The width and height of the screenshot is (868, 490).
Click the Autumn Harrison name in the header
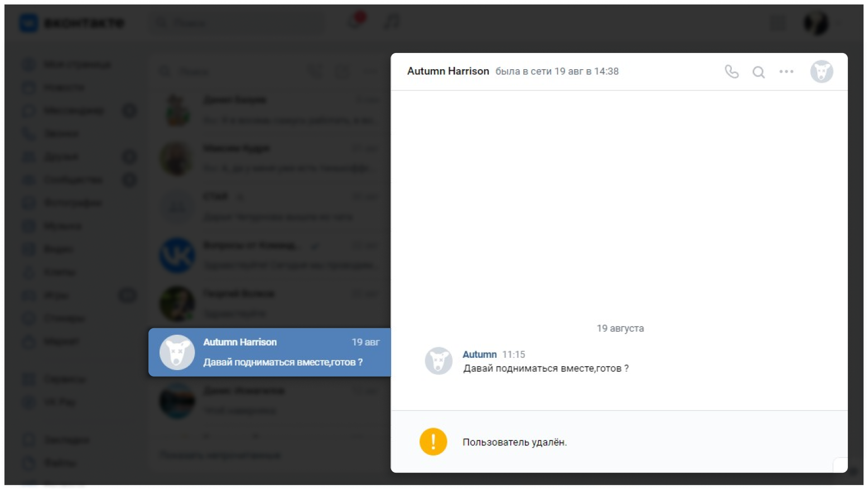pyautogui.click(x=448, y=71)
